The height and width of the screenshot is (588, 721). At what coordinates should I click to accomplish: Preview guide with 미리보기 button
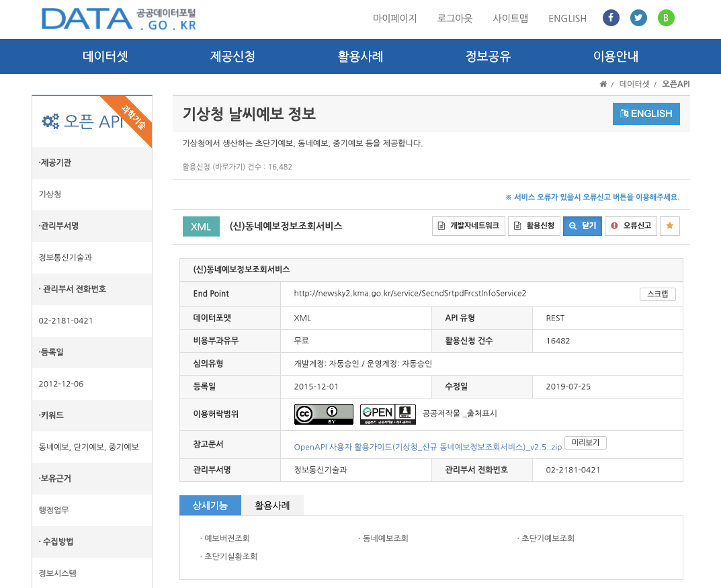pos(585,443)
